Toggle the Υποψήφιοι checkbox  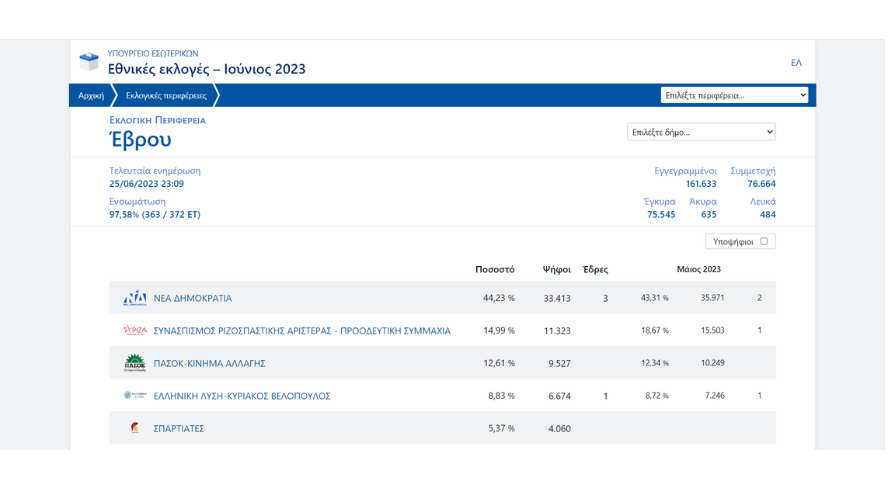764,241
